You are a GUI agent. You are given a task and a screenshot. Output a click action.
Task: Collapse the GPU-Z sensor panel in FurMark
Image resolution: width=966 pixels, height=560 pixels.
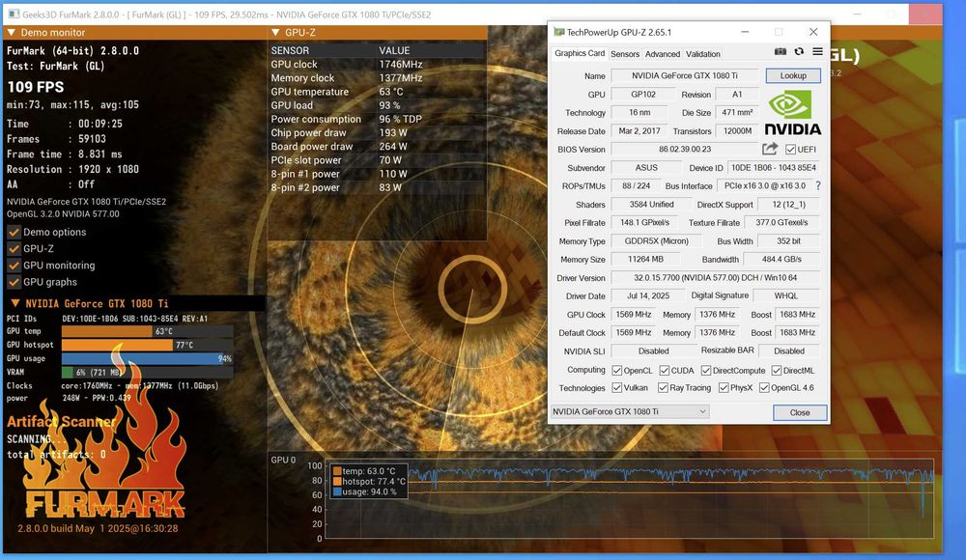coord(275,32)
